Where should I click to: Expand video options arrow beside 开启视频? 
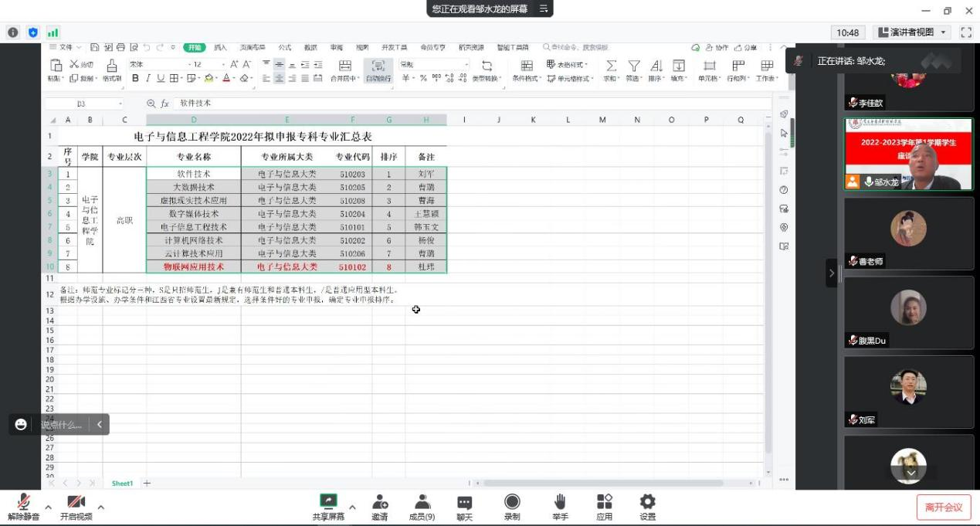tap(100, 507)
